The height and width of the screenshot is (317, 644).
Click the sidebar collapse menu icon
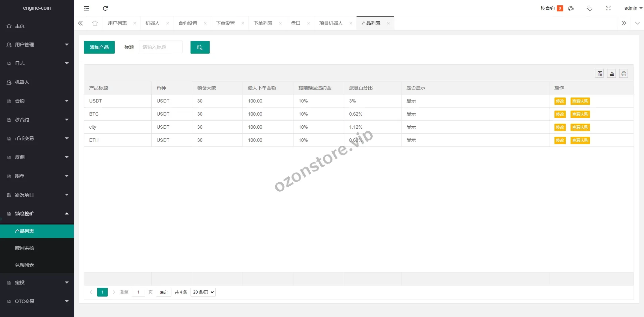(x=87, y=8)
